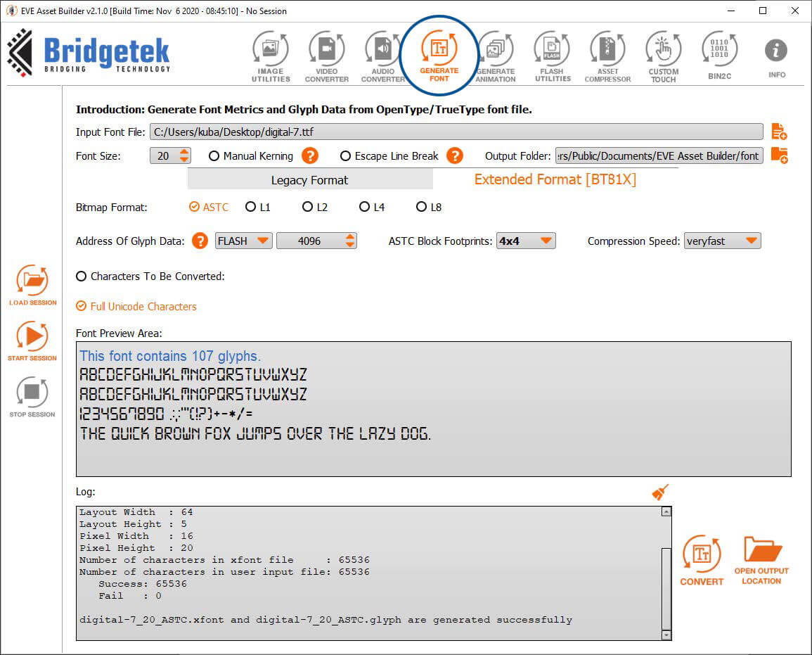The height and width of the screenshot is (655, 812).
Task: Click the 'THE QUICK BROWN FOX' preview line
Action: tap(254, 433)
